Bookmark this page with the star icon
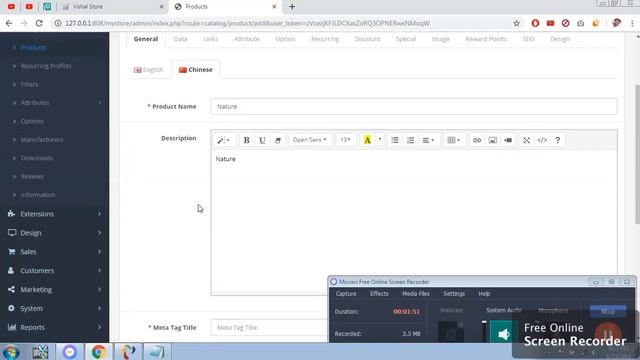This screenshot has width=640, height=360. coord(516,23)
